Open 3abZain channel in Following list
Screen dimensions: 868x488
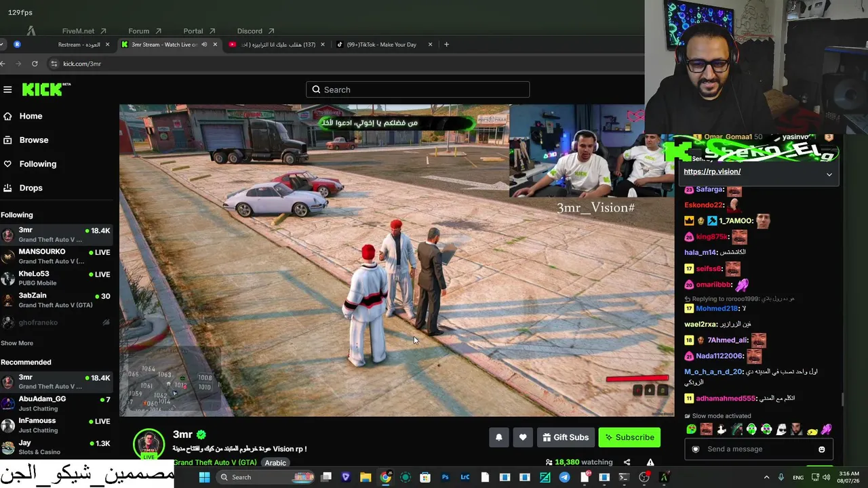pos(58,300)
